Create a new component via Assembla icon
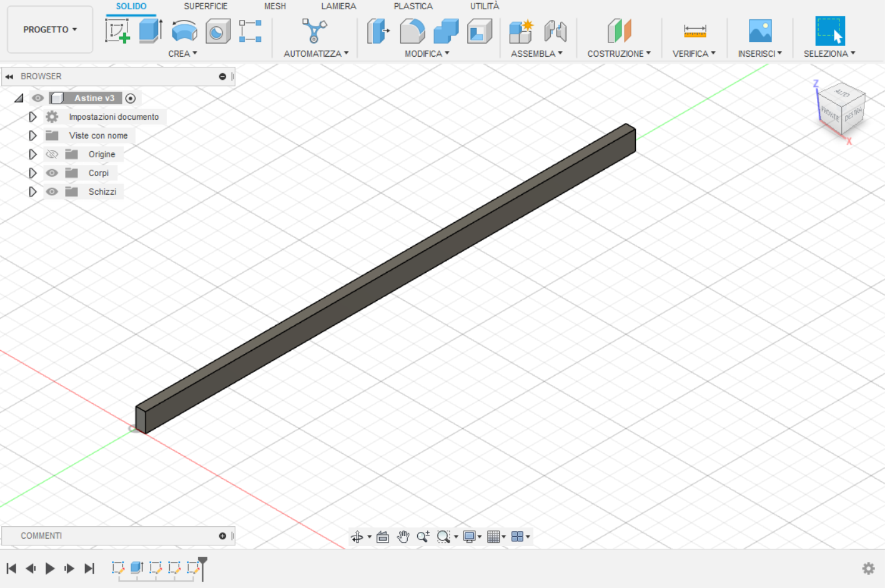The width and height of the screenshot is (885, 588). click(x=521, y=31)
